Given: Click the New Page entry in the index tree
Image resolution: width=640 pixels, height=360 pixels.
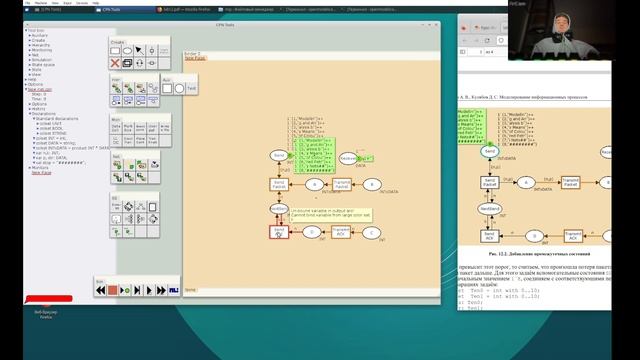Looking at the screenshot, I should (x=42, y=173).
